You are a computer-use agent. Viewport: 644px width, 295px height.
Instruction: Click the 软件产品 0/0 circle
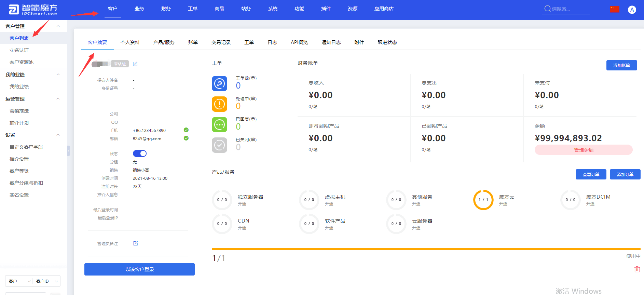coord(309,224)
